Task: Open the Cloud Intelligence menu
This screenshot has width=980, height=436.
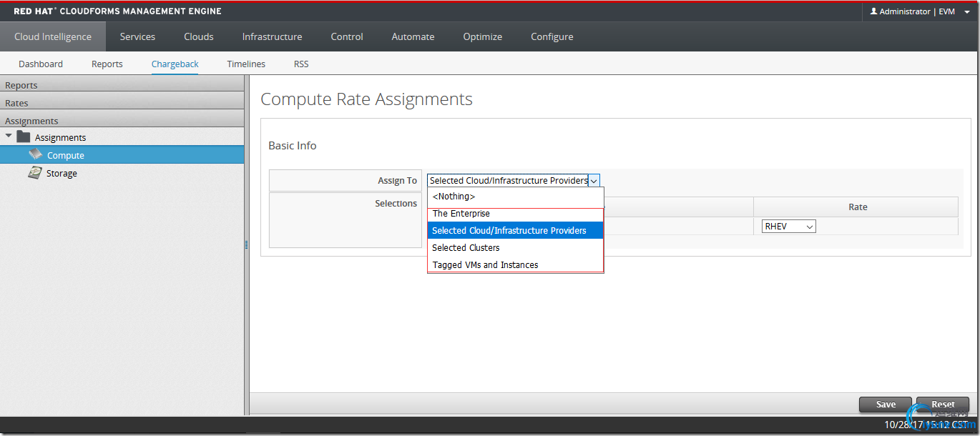Action: coord(53,36)
